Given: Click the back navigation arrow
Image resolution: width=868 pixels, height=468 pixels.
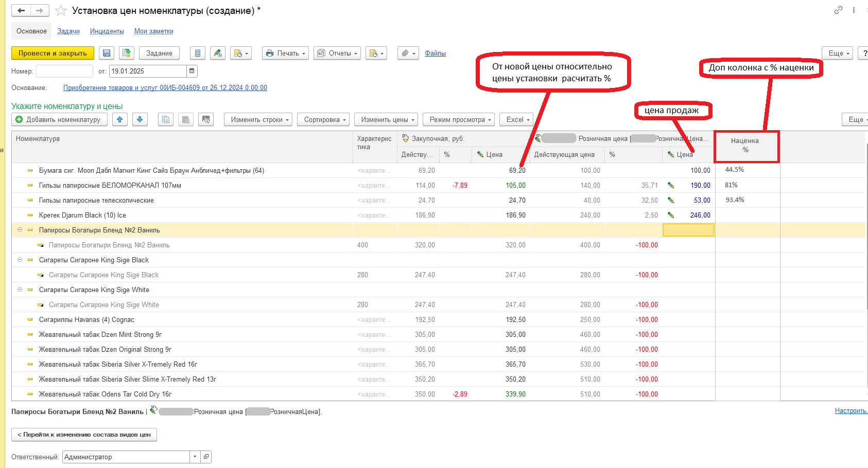Looking at the screenshot, I should (21, 10).
